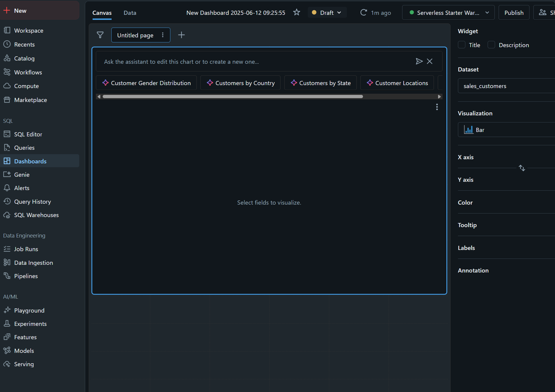Click the Color section label
555x392 pixels.
click(465, 203)
